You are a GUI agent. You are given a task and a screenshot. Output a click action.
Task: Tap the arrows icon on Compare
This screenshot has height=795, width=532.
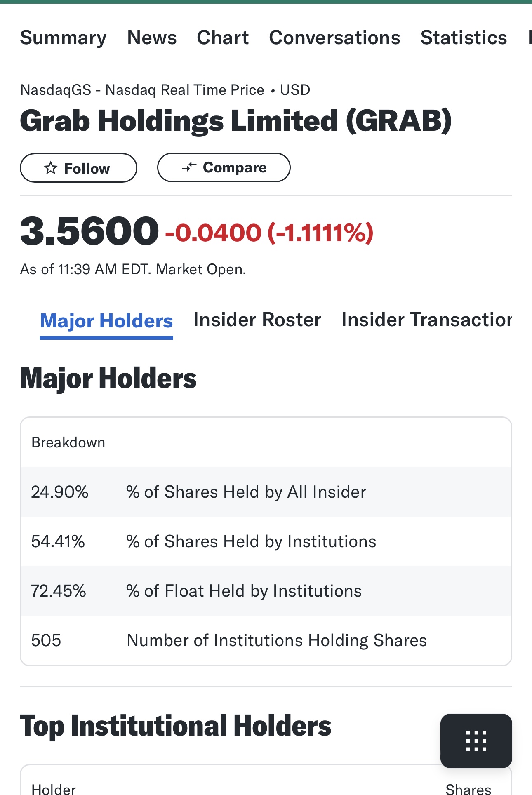[x=189, y=167]
